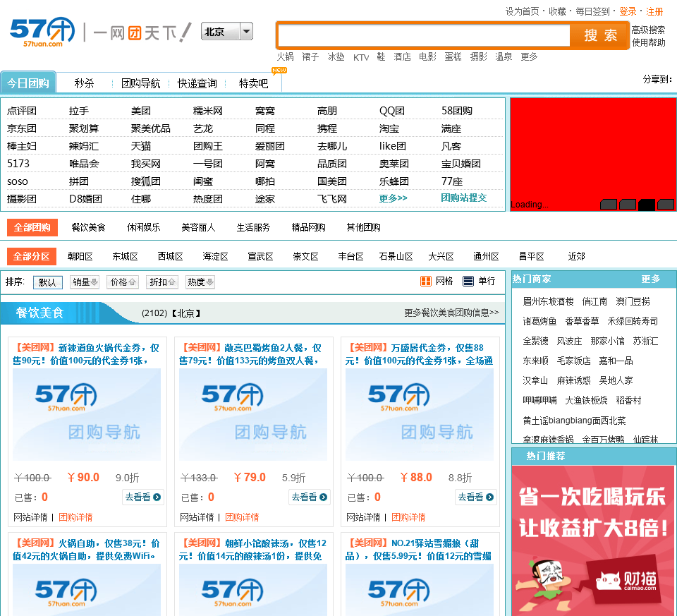Click the 更多>> link in site directory
677x616 pixels.
pyautogui.click(x=393, y=198)
